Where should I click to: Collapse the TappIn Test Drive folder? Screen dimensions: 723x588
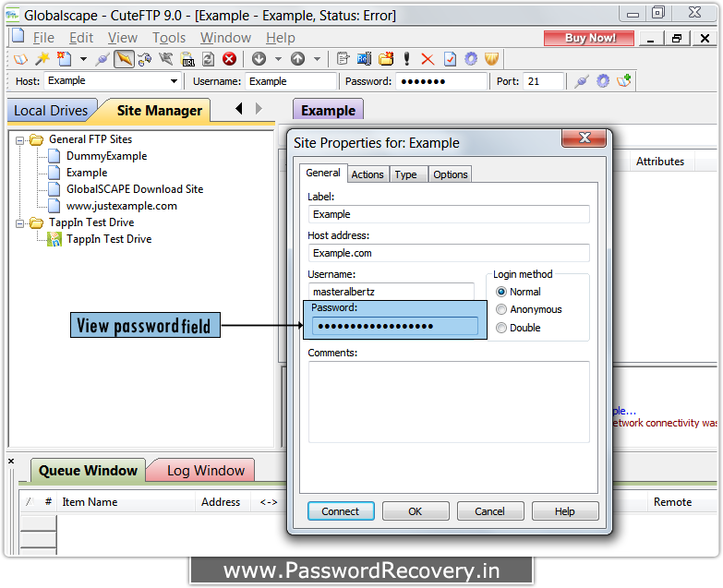coord(19,223)
